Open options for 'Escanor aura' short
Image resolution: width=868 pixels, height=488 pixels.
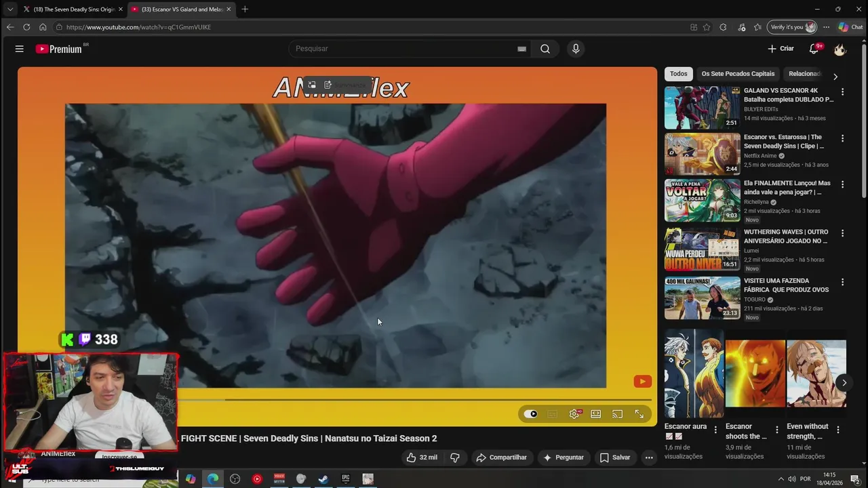click(x=715, y=430)
